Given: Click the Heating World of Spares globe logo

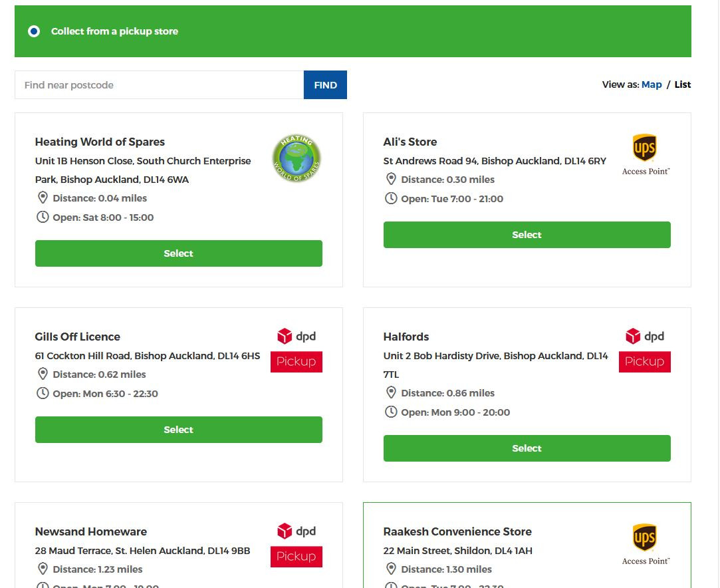Looking at the screenshot, I should 297,158.
